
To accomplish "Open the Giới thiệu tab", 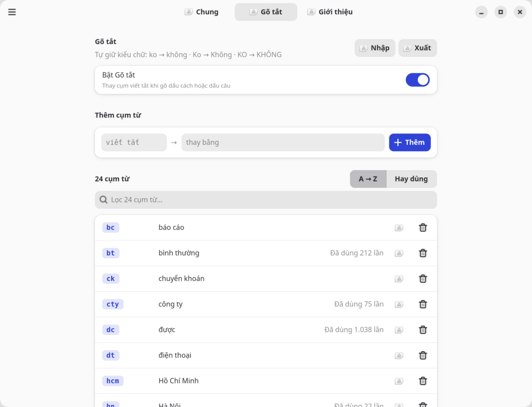I will click(330, 12).
